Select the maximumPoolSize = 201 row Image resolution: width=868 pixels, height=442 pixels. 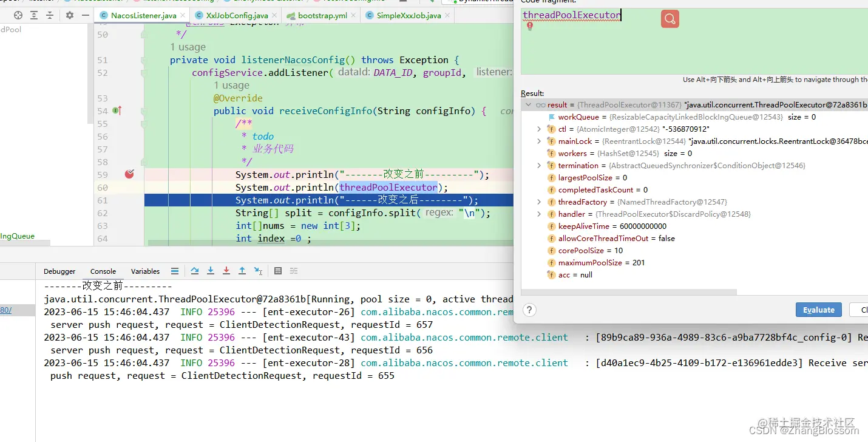point(694,263)
